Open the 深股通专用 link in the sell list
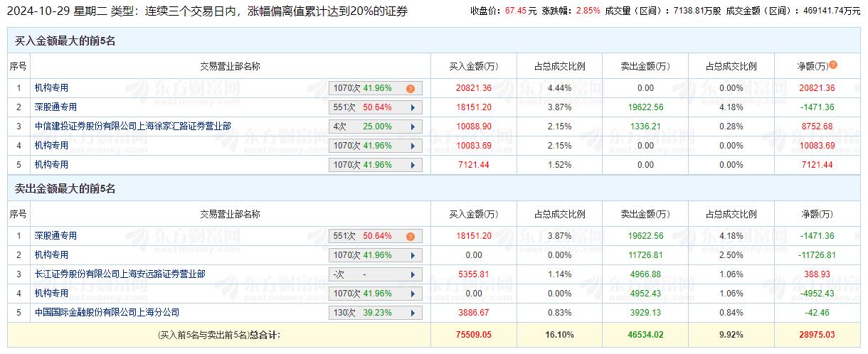Image resolution: width=868 pixels, height=354 pixels. tap(55, 236)
